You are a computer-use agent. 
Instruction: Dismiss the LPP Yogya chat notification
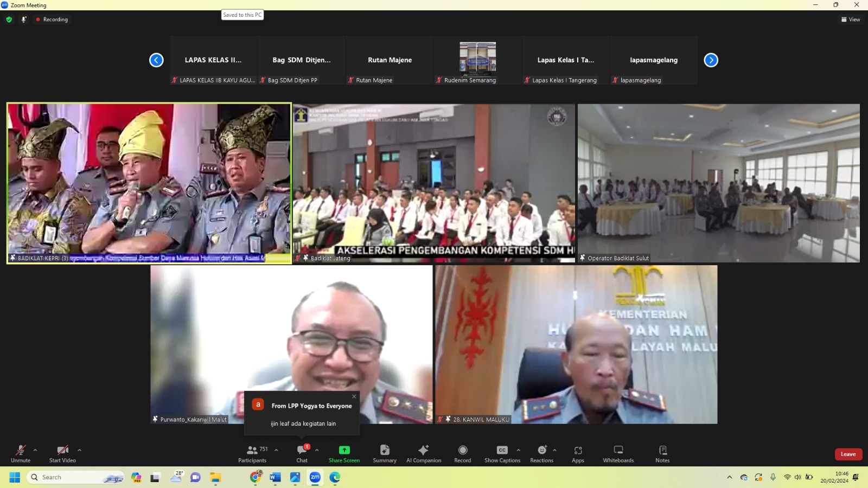[354, 396]
